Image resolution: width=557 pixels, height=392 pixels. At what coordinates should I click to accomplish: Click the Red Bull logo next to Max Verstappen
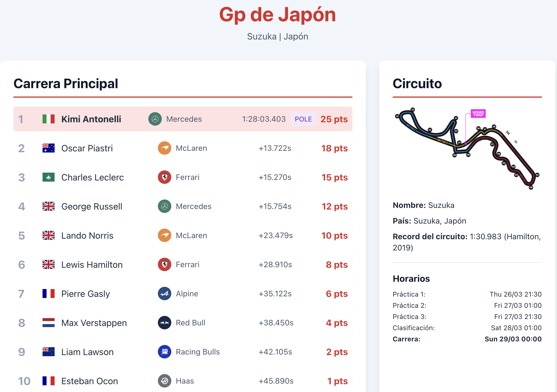(x=165, y=323)
